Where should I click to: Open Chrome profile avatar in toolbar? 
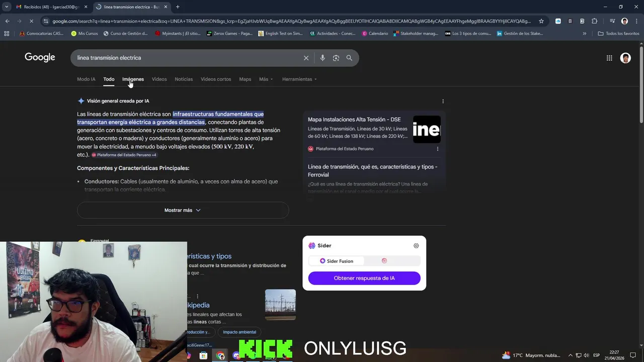coord(624,21)
